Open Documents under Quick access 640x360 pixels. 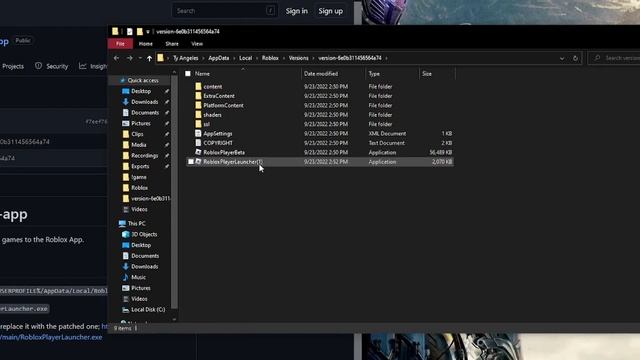[x=145, y=113]
